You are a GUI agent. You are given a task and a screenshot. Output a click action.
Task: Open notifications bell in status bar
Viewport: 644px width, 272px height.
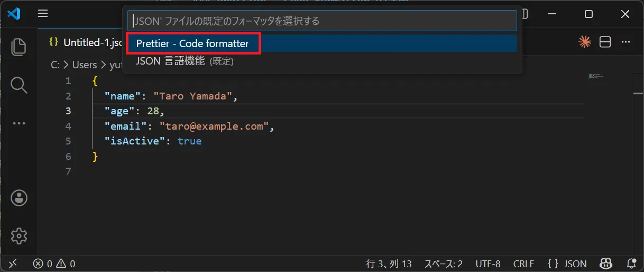[631, 264]
